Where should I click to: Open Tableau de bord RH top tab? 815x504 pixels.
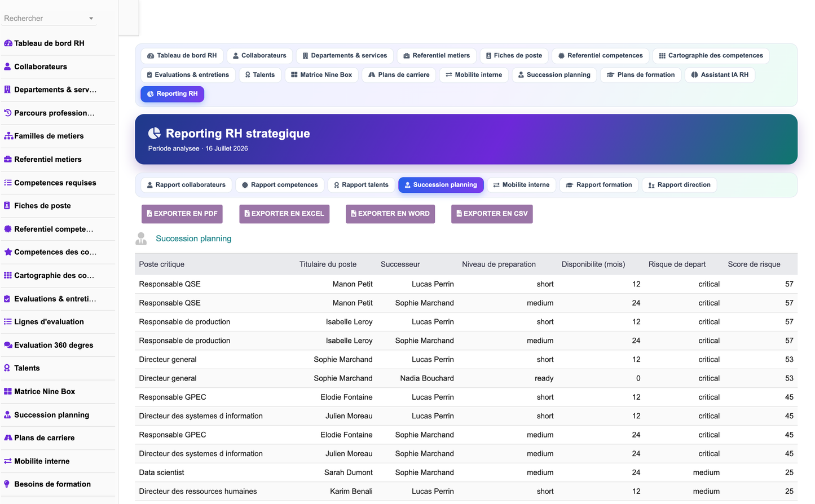click(x=182, y=56)
